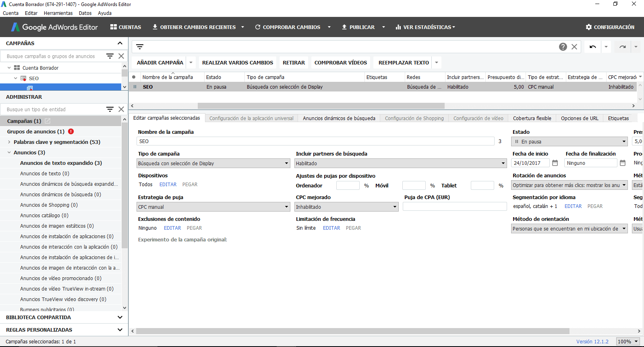Open Configuración gear settings
Image resolution: width=644 pixels, height=347 pixels.
(x=610, y=27)
